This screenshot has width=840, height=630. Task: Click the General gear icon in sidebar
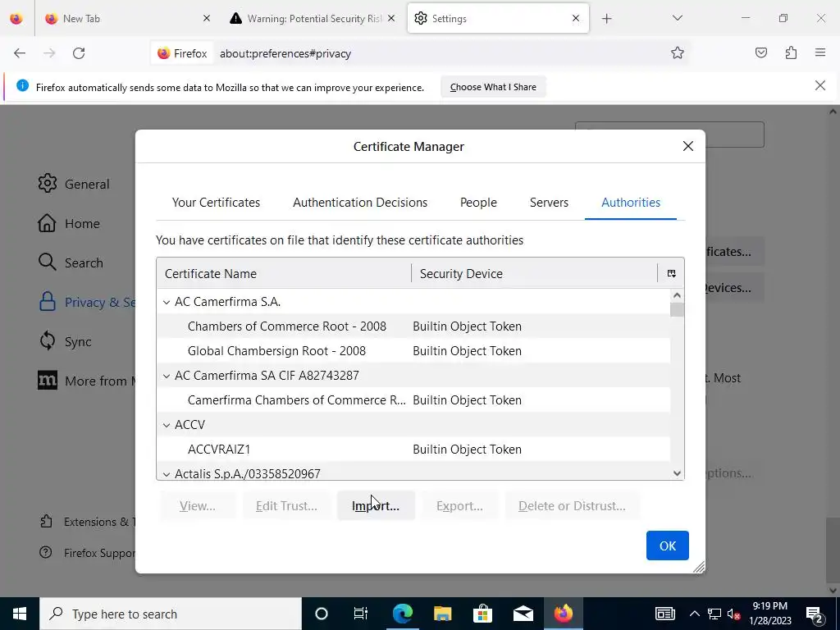(x=47, y=183)
